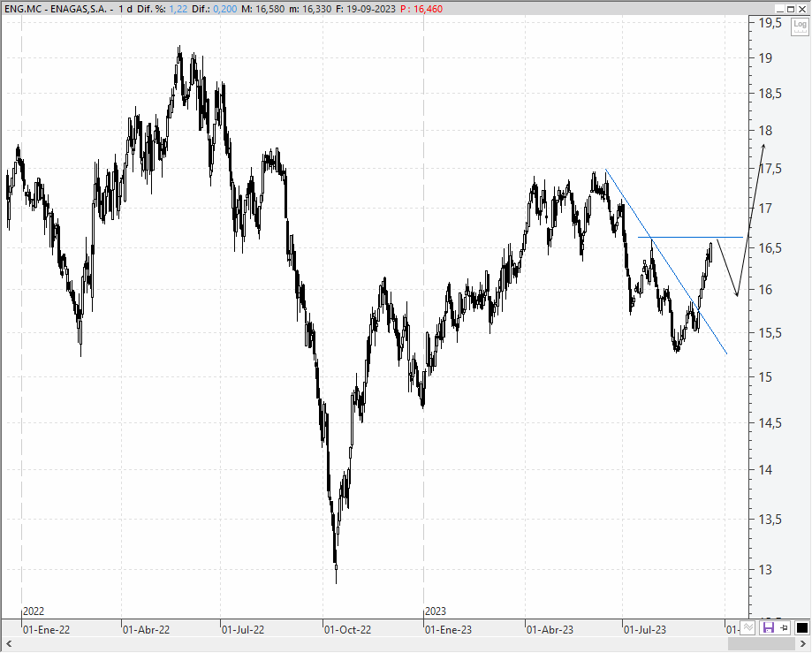Screen dimensions: 812x653
Task: Click the 2022 year marker
Action: (34, 611)
